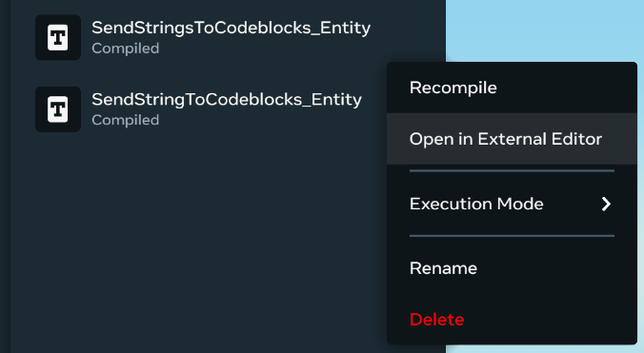
Task: Select Open in External Editor
Action: [512, 139]
